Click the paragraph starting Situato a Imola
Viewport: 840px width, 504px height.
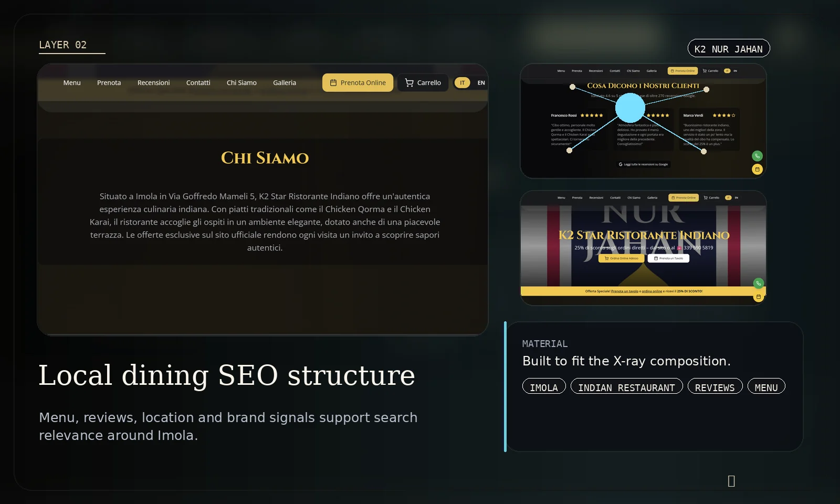click(x=265, y=222)
